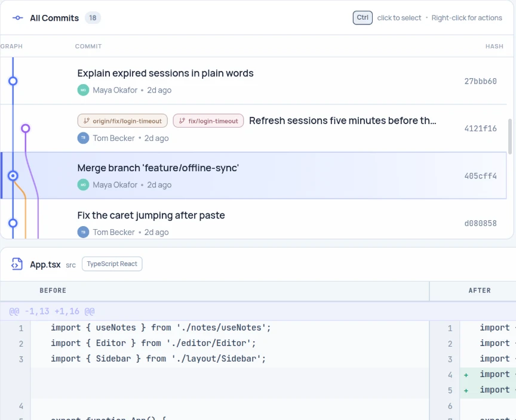Click the BEFORE diff pane header

[53, 291]
